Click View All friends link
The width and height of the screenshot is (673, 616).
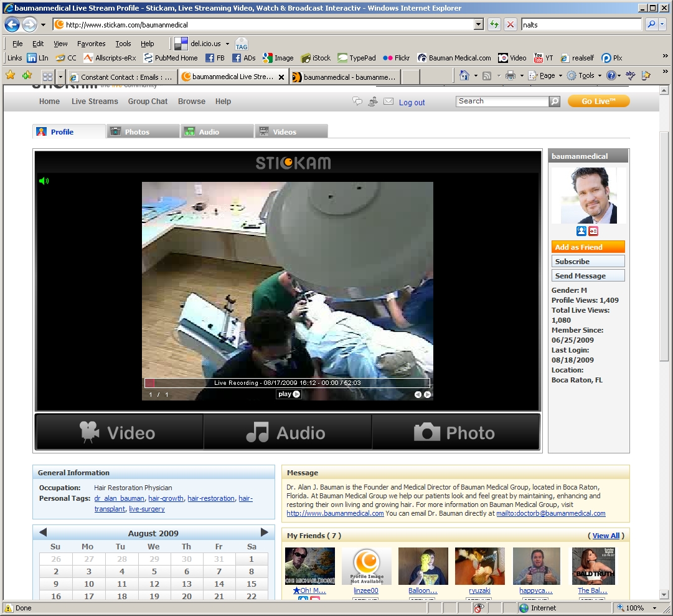pos(606,536)
